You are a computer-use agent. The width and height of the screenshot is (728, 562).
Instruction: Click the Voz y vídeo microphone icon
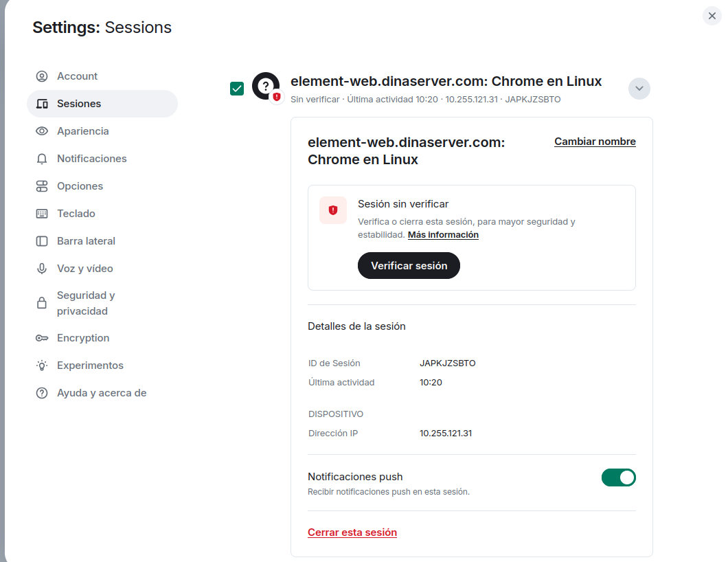(42, 269)
